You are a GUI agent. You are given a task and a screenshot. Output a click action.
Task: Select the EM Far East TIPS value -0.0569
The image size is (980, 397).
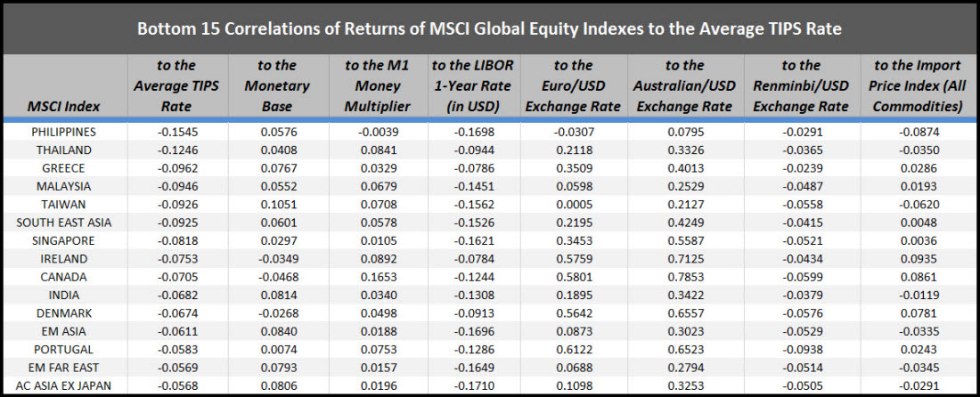point(177,368)
